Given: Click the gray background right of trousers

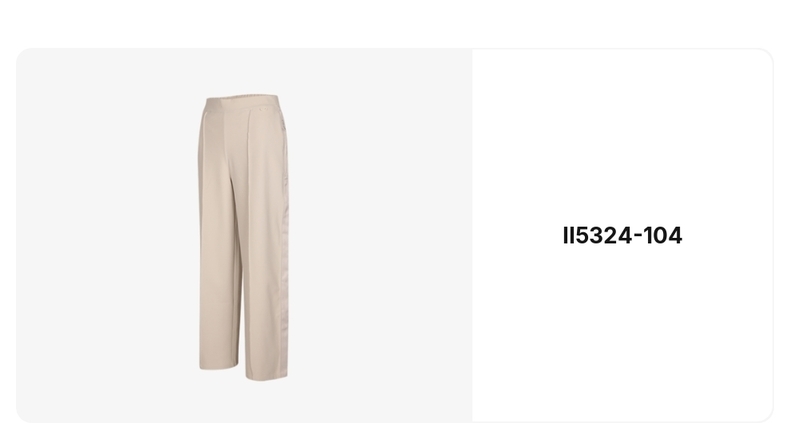Looking at the screenshot, I should 380,237.
